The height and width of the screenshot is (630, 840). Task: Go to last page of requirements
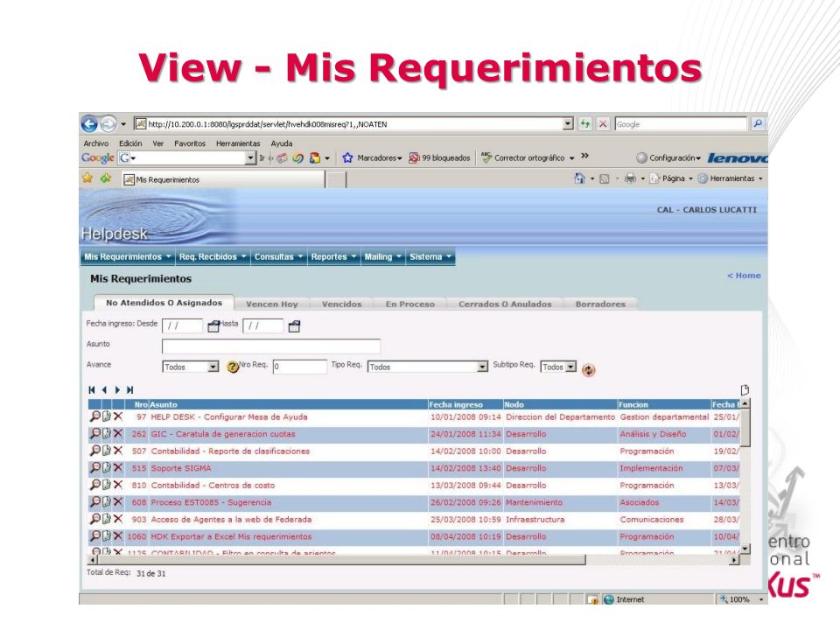tap(130, 390)
